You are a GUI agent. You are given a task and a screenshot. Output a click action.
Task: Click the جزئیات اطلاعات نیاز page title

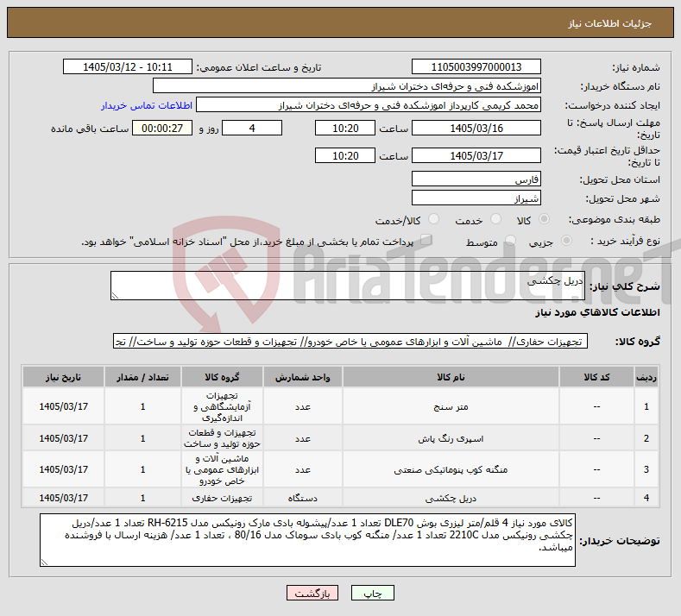click(x=609, y=23)
